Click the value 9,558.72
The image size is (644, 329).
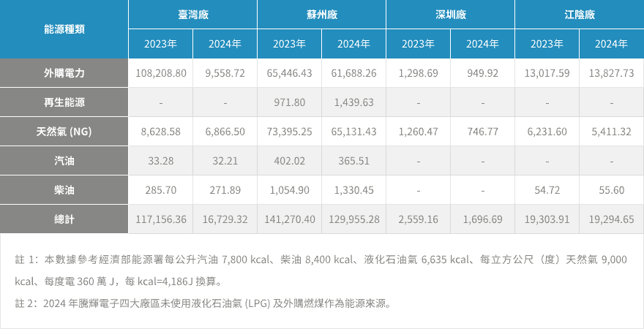(x=225, y=73)
